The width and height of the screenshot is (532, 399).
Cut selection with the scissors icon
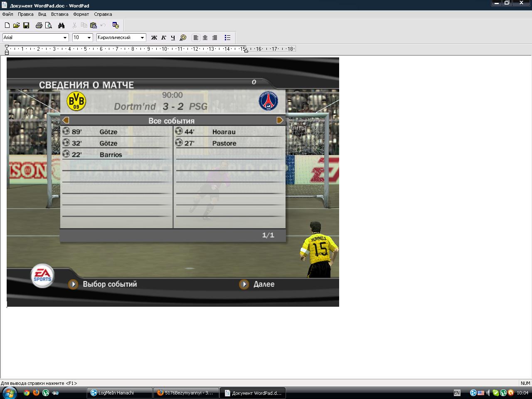pos(74,25)
